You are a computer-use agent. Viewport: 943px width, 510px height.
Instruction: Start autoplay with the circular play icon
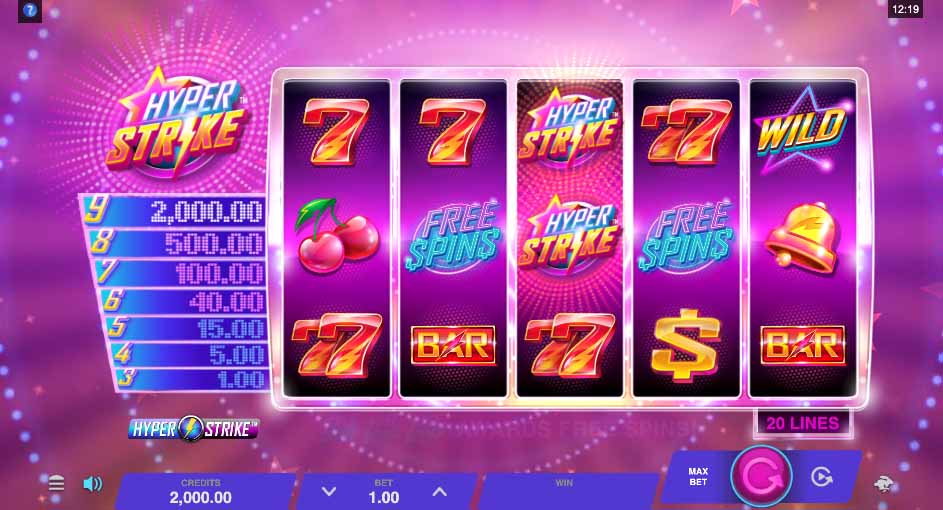[821, 477]
